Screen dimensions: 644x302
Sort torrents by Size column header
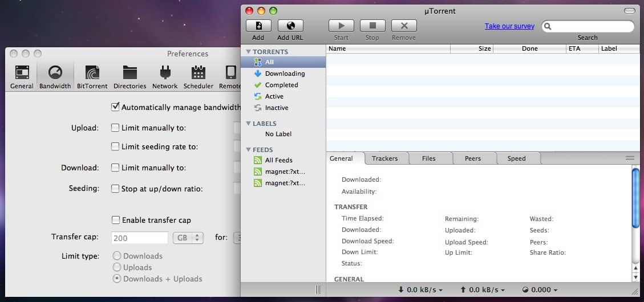(x=472, y=48)
